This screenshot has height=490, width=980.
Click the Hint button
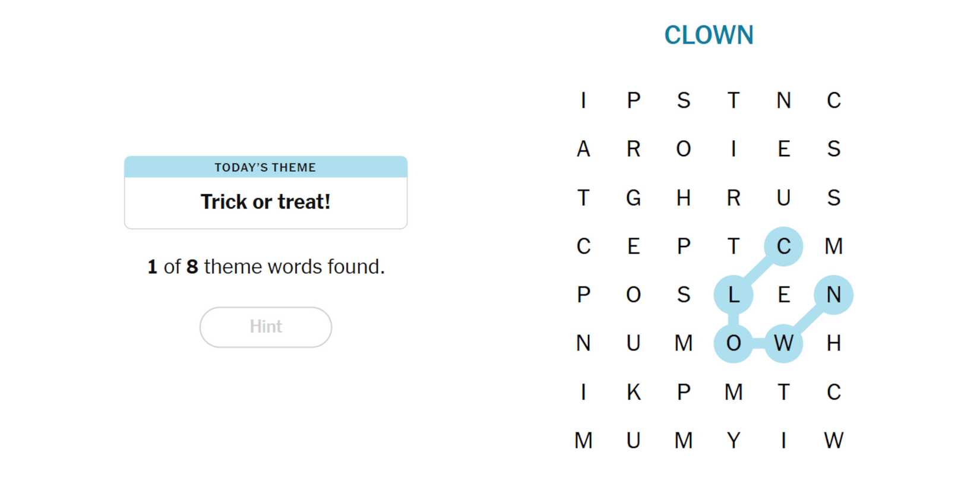[265, 327]
